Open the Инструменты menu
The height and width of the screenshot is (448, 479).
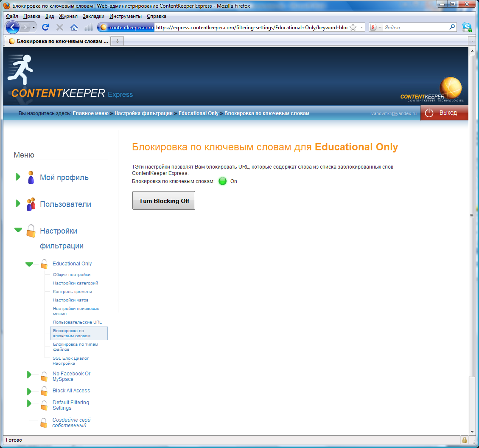point(126,16)
